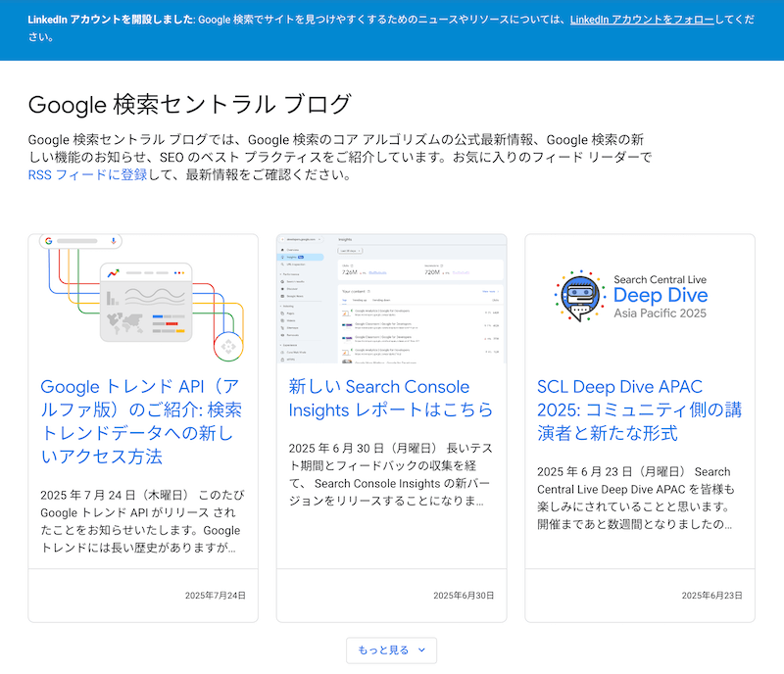The image size is (784, 674).
Task: Click the Google G logo in trends illustration
Action: coord(48,241)
